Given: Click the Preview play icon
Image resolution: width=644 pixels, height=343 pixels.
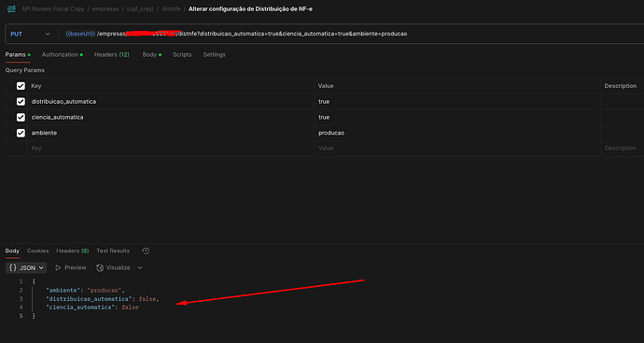Looking at the screenshot, I should pos(58,267).
